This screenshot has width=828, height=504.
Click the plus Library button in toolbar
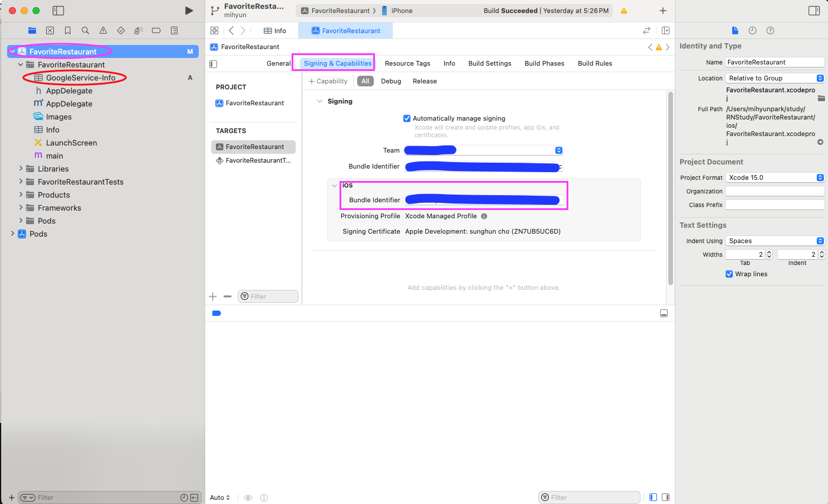click(x=663, y=11)
